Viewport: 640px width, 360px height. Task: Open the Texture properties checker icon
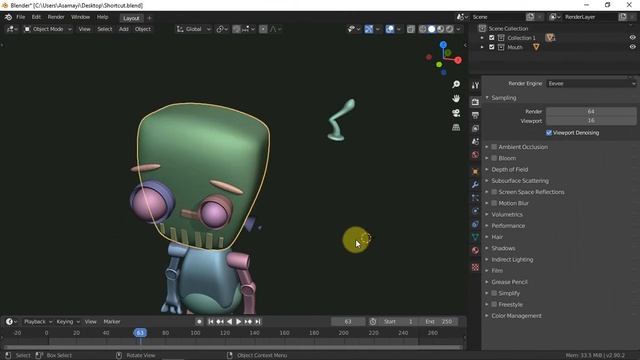[x=475, y=267]
